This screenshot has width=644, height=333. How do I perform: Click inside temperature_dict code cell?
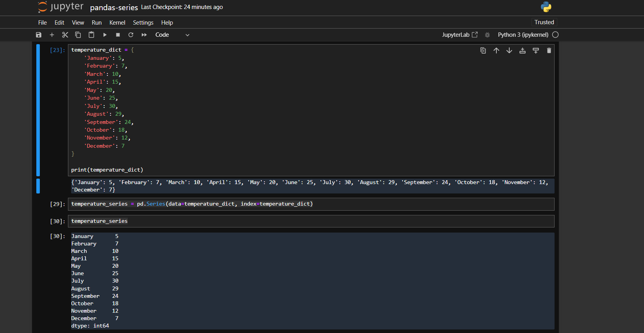311,110
